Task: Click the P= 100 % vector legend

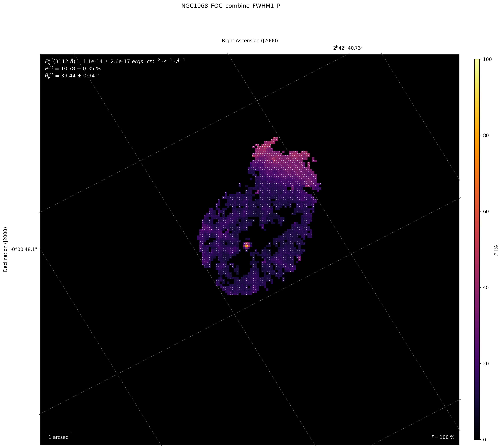Action: [443, 437]
